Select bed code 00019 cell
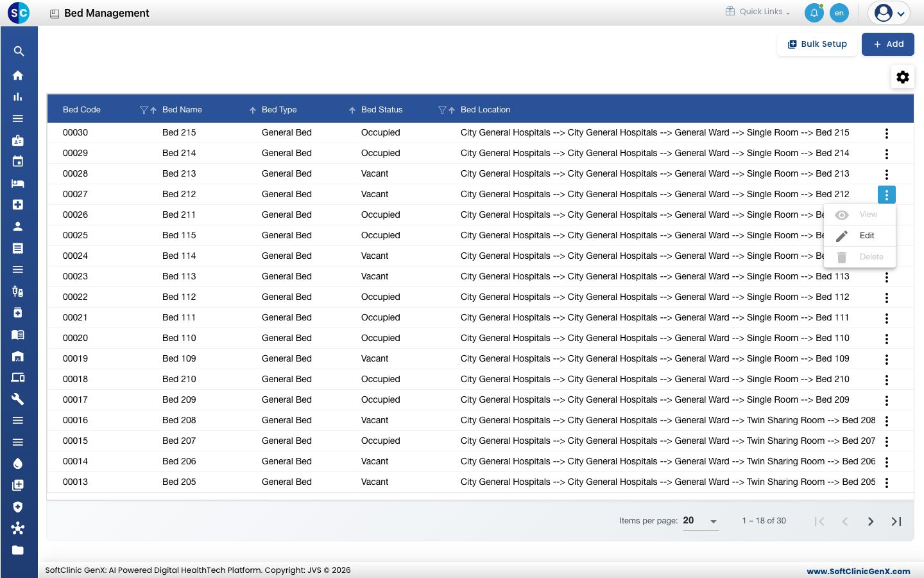 [x=75, y=358]
